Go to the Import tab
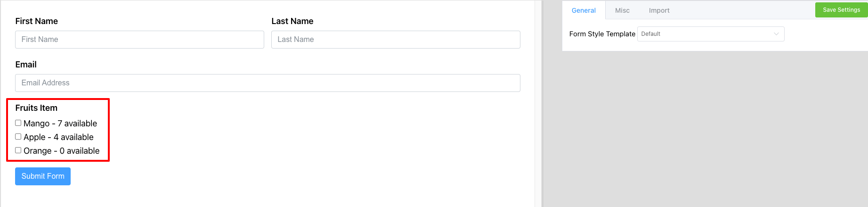This screenshot has width=868, height=207. [659, 10]
